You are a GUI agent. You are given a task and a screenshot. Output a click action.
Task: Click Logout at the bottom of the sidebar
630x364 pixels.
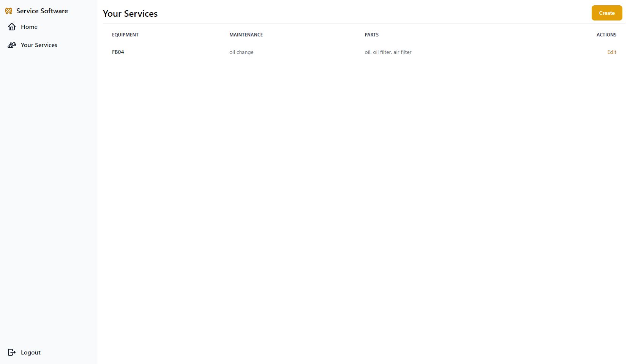(x=30, y=352)
